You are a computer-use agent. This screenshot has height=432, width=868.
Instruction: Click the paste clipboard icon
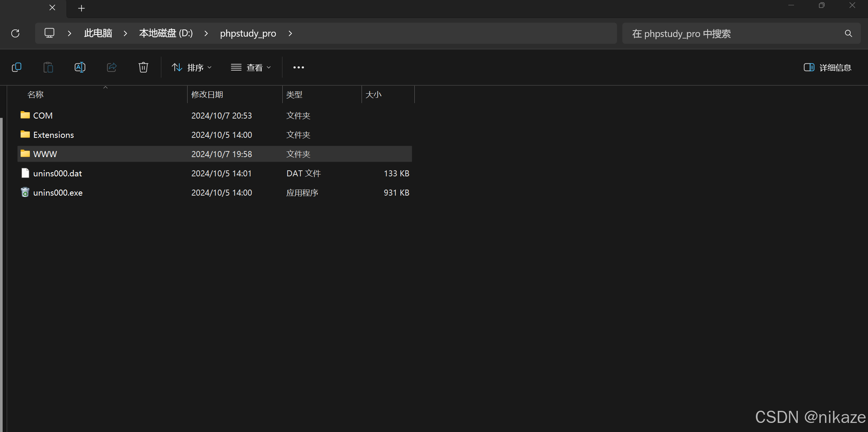(x=48, y=67)
